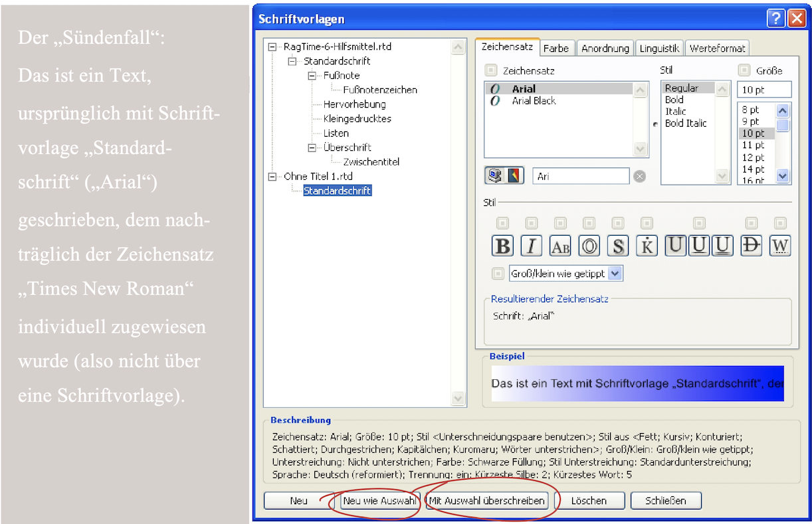Click the strikethrough (D) style icon

click(x=751, y=246)
